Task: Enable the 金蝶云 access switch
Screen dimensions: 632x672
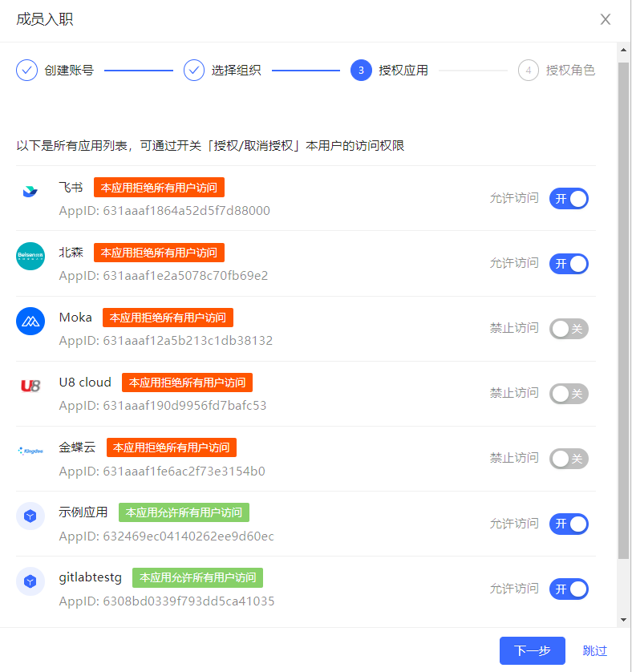Action: point(569,458)
